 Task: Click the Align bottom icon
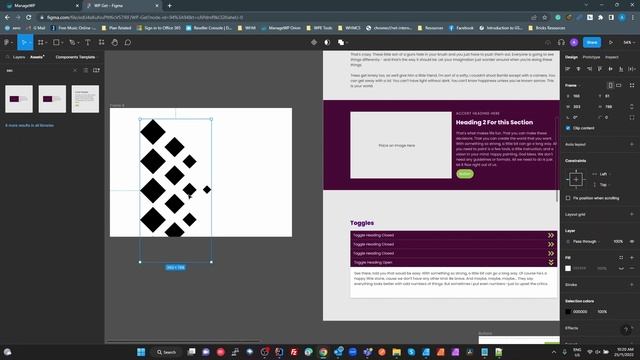(621, 69)
